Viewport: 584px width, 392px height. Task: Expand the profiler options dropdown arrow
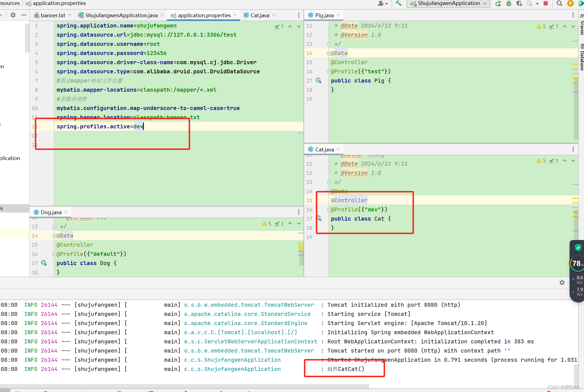tap(537, 4)
